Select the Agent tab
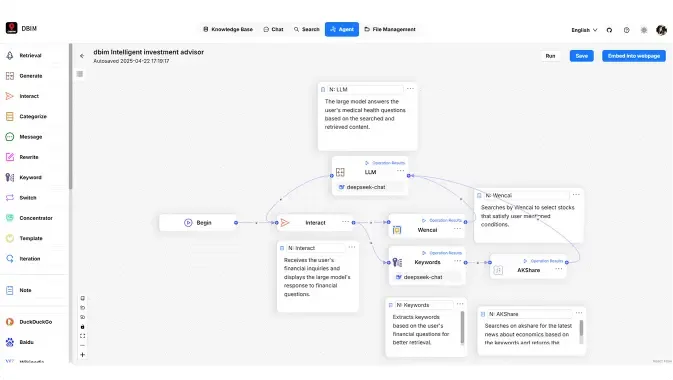The image size is (673, 380). 342,29
